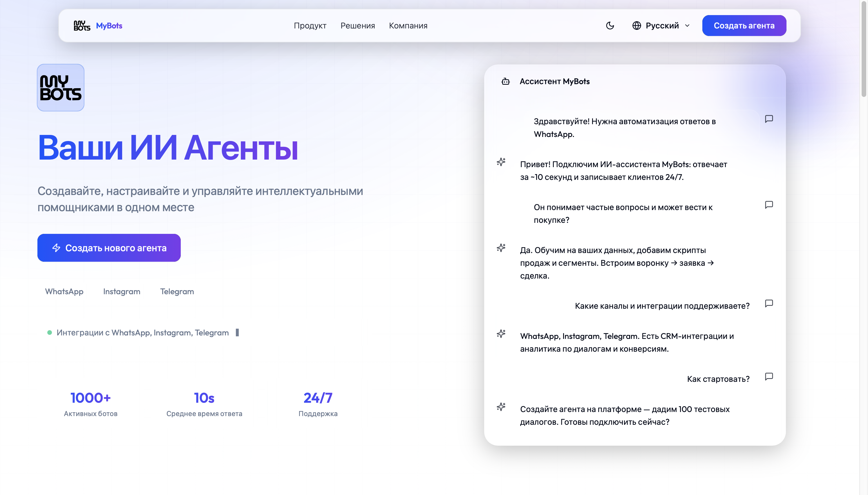Click the green status dot near integrations text

[x=50, y=333]
